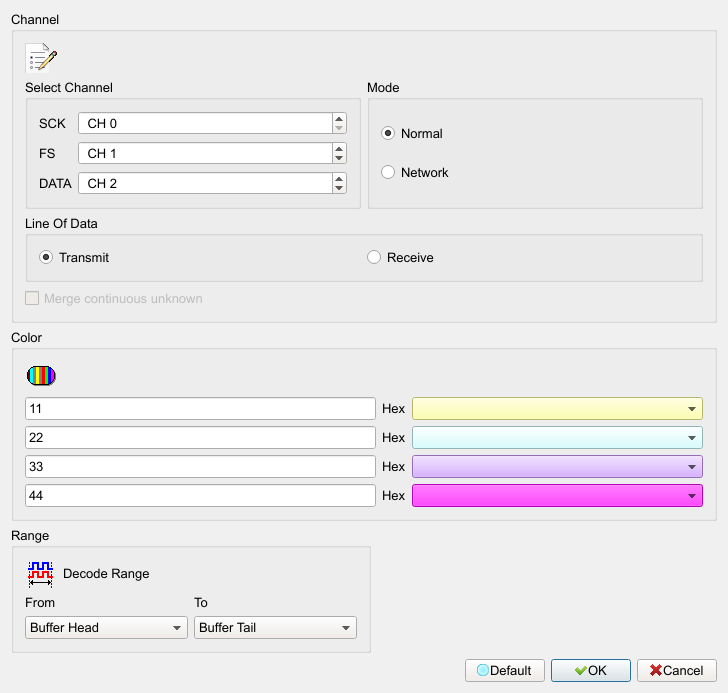Decrease FS channel with down arrow
Image resolution: width=728 pixels, height=693 pixels.
tap(339, 159)
